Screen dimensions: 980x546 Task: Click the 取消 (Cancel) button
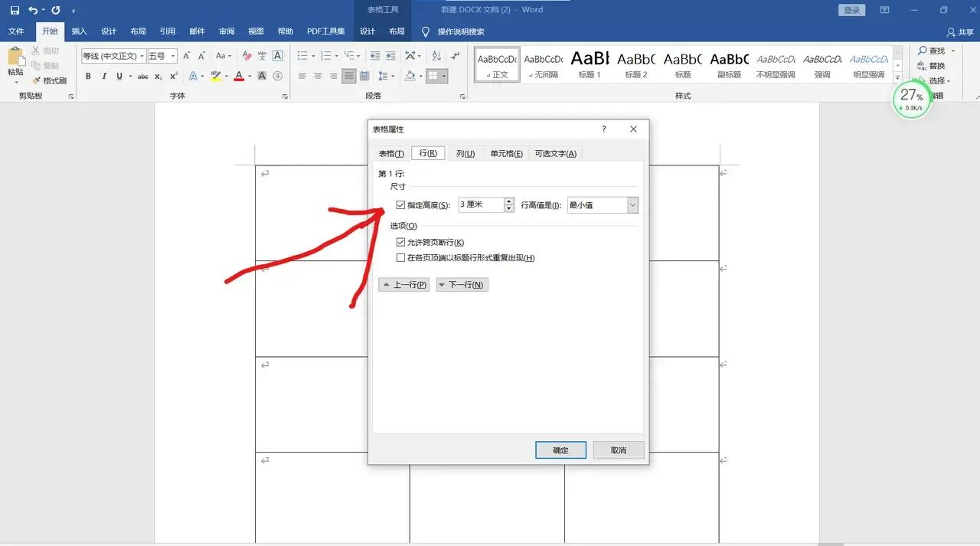click(619, 450)
